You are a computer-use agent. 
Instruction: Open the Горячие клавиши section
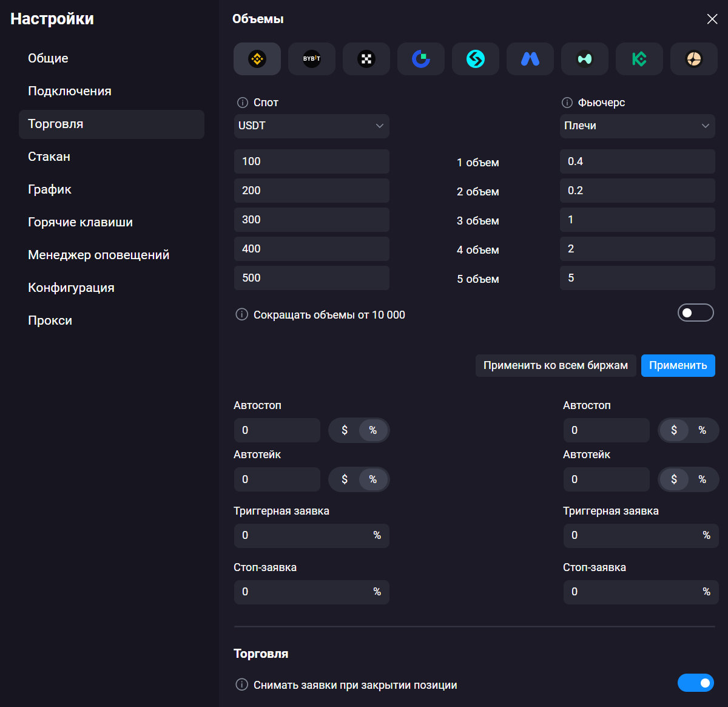[112, 222]
